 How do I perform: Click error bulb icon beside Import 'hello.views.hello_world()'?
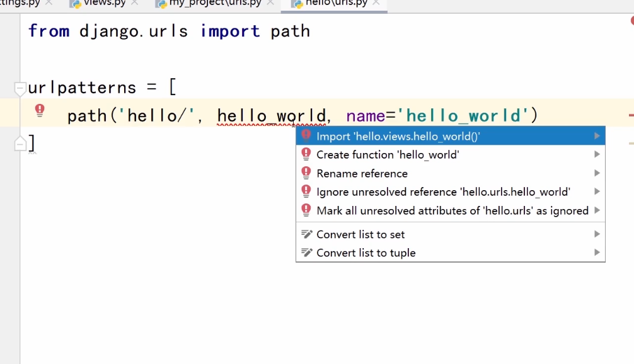pos(306,135)
